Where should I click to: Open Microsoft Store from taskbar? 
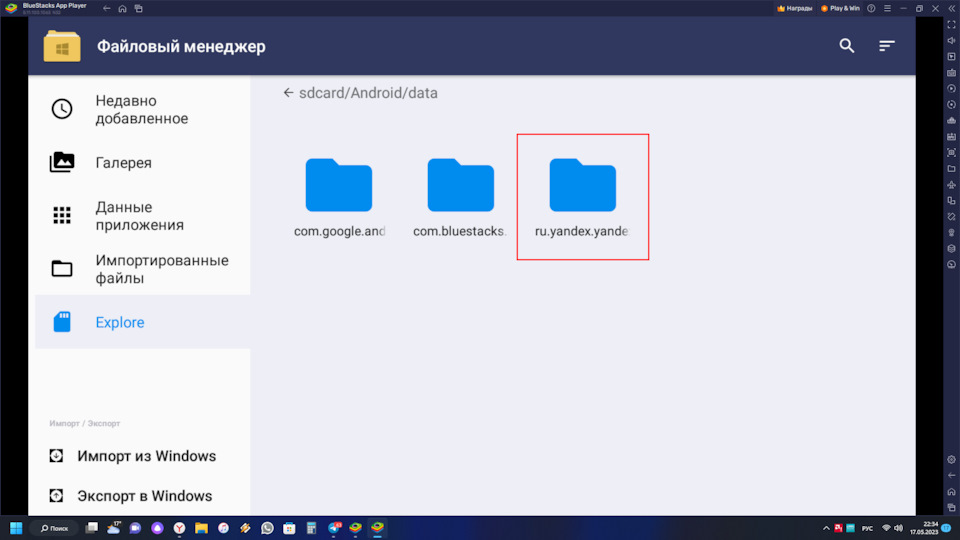point(290,528)
